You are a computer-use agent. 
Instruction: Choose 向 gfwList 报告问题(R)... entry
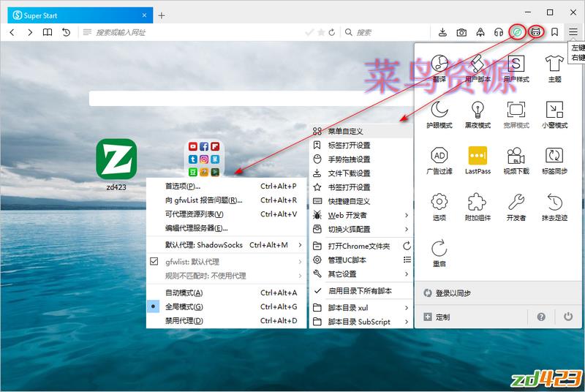coord(226,200)
